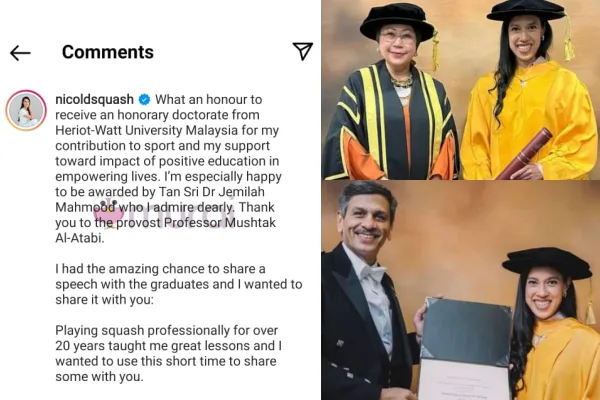Viewport: 600px width, 400px height.
Task: Open top photo with two women graduates
Action: pos(461,90)
